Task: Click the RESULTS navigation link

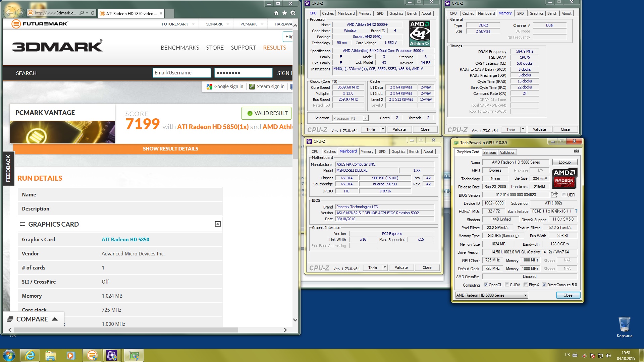Action: pos(274,48)
